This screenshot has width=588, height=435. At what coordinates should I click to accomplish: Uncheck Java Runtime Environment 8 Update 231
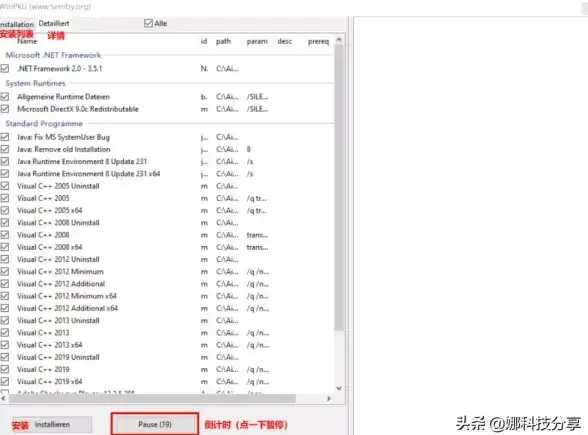pos(5,162)
